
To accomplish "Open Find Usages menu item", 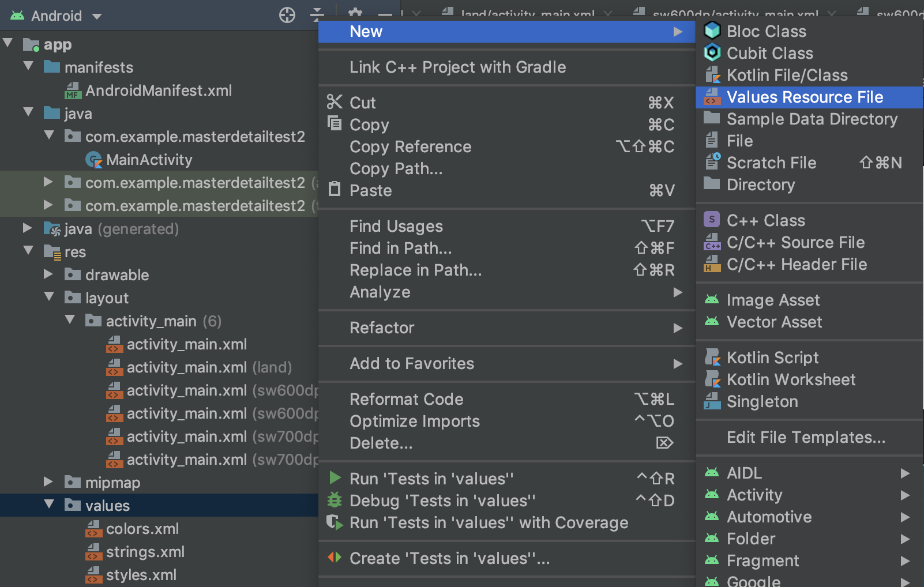I will click(x=506, y=226).
